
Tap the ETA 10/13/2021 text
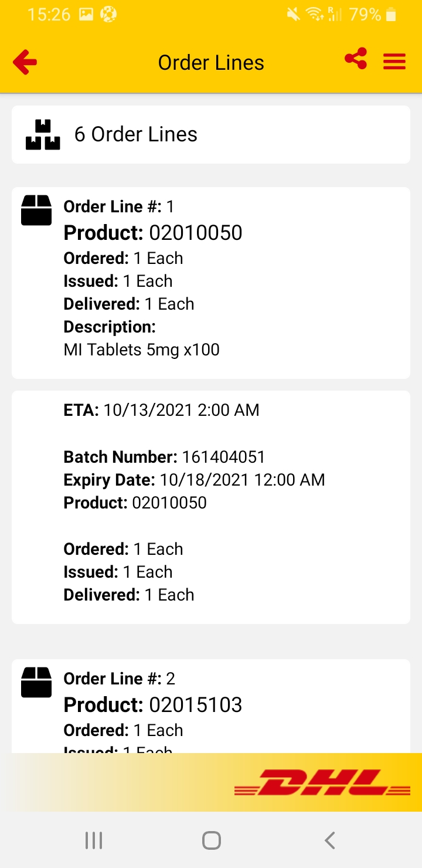coord(161,410)
